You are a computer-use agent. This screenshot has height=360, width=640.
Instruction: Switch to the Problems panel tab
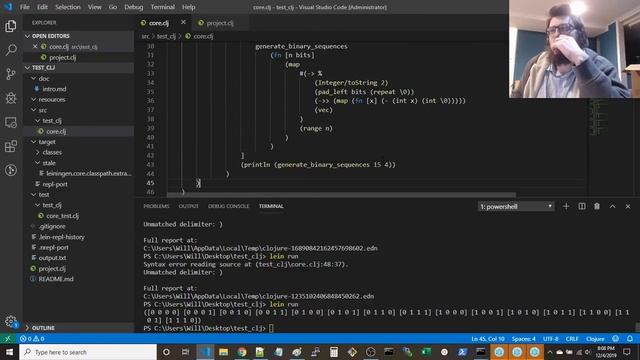pos(156,206)
